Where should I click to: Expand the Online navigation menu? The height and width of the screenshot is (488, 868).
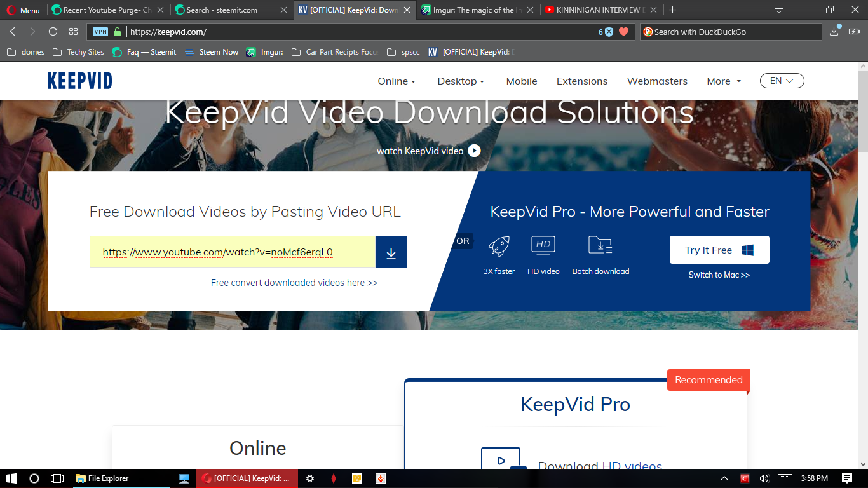[397, 81]
